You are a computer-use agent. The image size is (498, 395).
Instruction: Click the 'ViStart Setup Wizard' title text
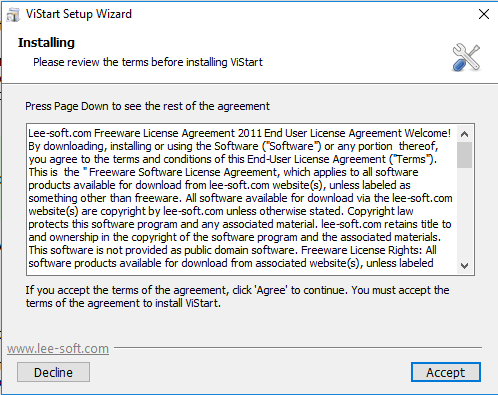[x=79, y=14]
